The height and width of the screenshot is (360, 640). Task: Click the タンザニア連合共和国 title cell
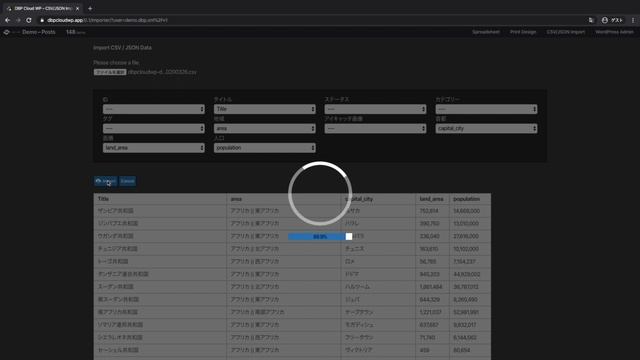[x=160, y=274]
